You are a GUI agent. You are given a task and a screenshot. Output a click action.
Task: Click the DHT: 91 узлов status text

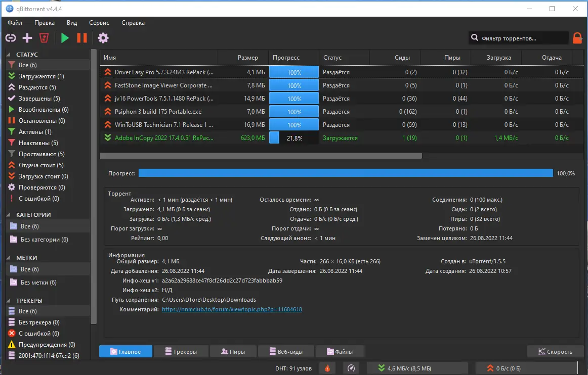pyautogui.click(x=293, y=368)
